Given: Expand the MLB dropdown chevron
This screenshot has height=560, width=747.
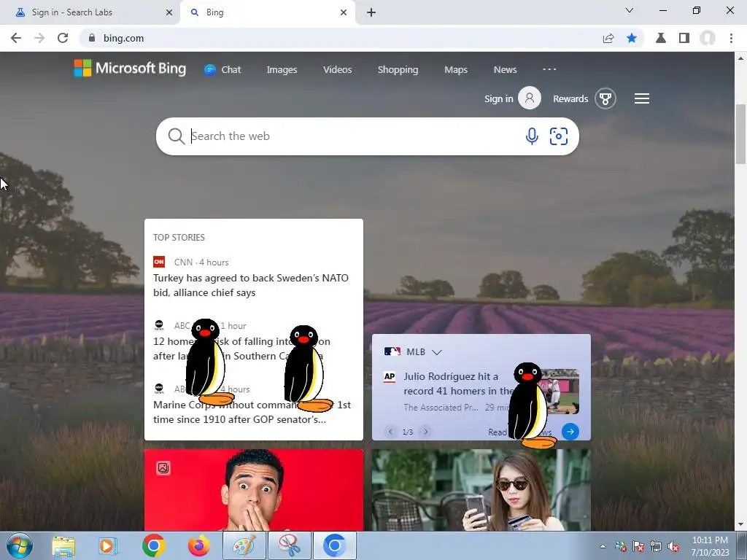Looking at the screenshot, I should [437, 352].
